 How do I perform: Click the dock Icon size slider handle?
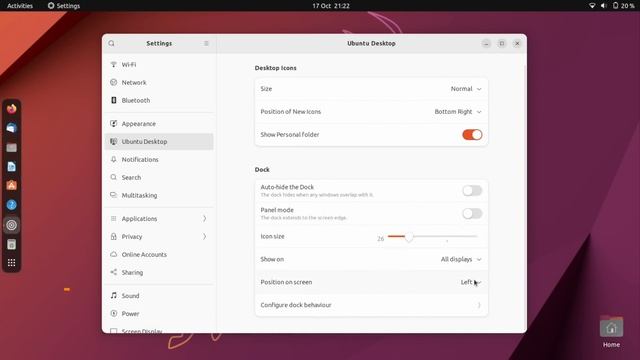[x=409, y=237]
